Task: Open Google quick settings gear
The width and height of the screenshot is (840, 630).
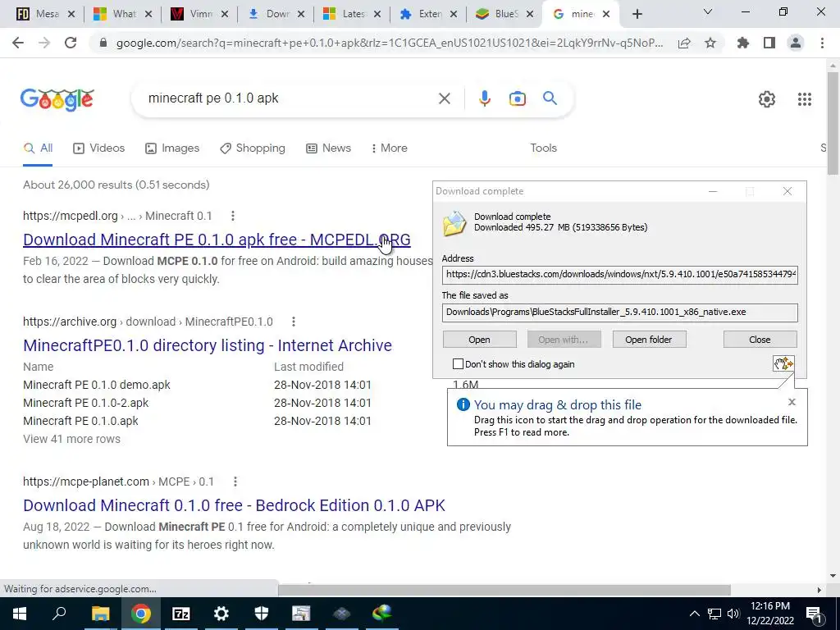Action: tap(767, 99)
